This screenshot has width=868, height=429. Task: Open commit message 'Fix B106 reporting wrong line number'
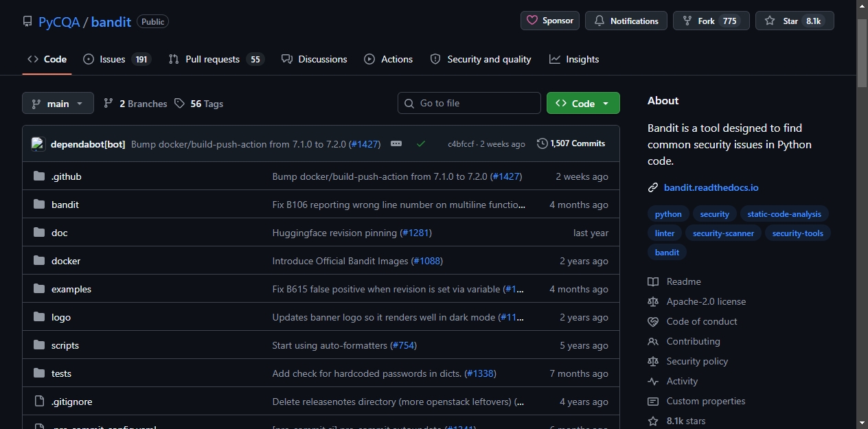tap(399, 205)
